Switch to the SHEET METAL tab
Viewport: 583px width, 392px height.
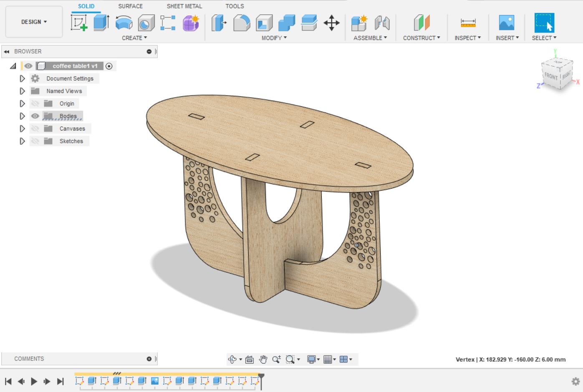click(184, 6)
